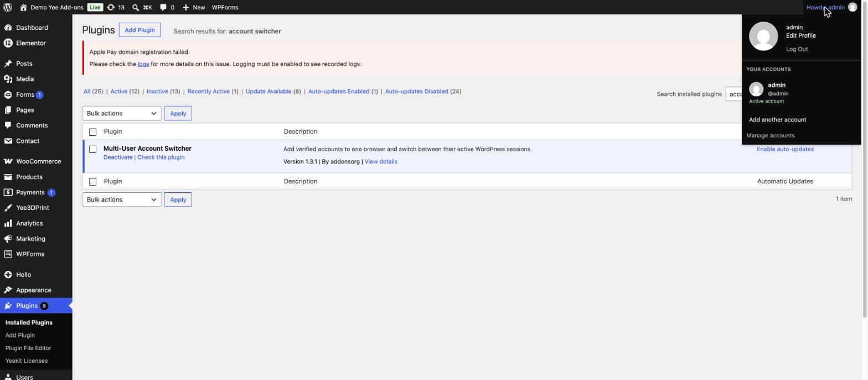Open the New content menu in admin bar
This screenshot has width=868, height=380.
(194, 7)
